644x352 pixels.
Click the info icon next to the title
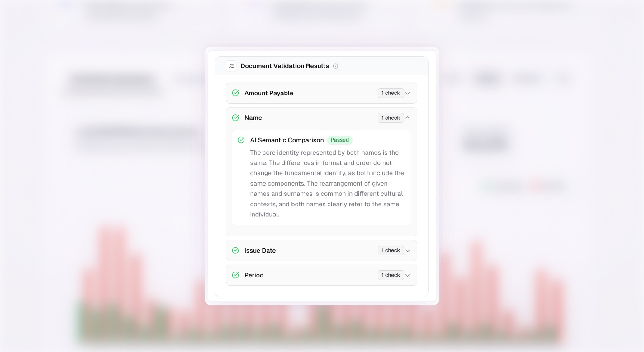(x=335, y=66)
